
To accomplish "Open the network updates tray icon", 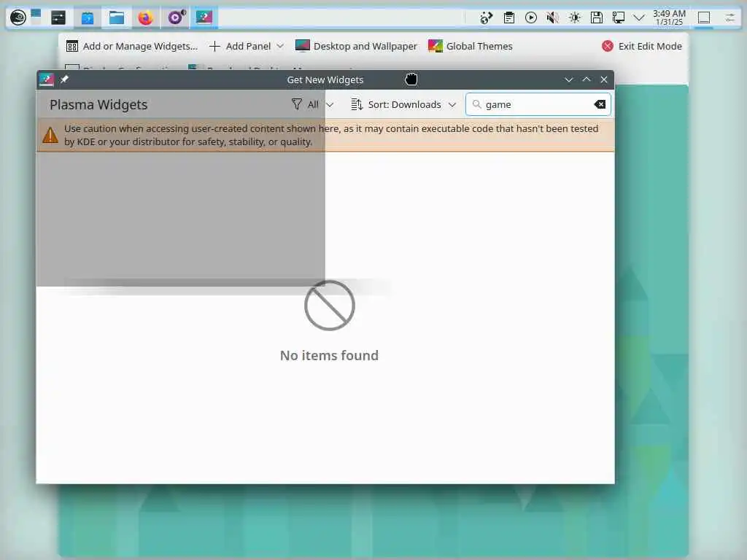I will 486,18.
